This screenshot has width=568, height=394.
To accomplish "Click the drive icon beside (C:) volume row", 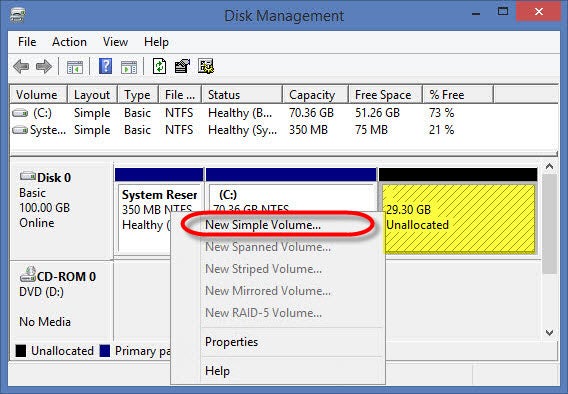I will click(x=20, y=113).
